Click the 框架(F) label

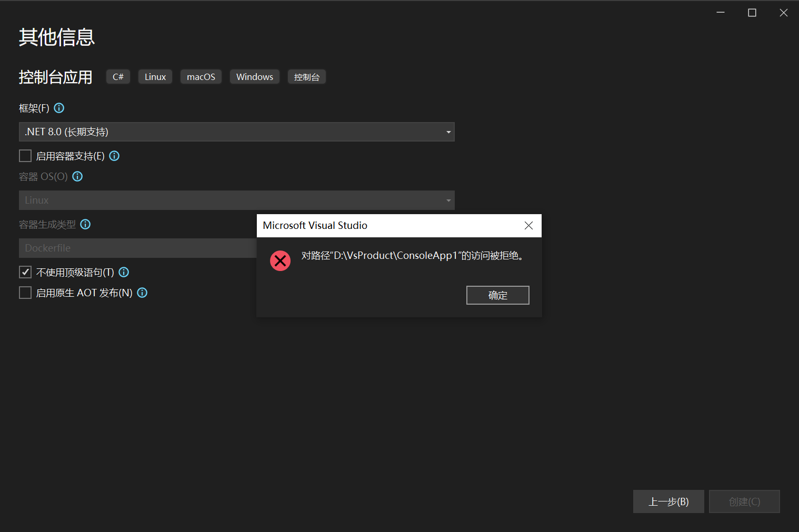34,108
